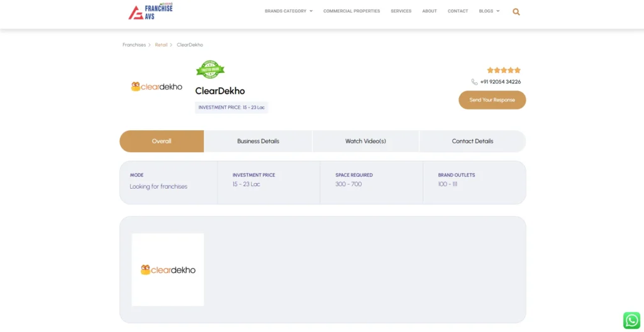Expand the Blogs dropdown menu
The width and height of the screenshot is (644, 332).
click(489, 11)
